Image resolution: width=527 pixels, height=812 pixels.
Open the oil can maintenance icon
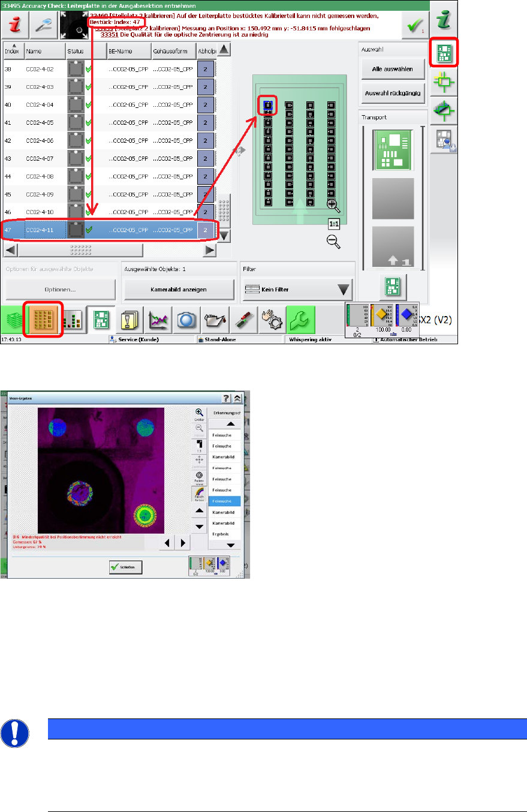tap(214, 319)
